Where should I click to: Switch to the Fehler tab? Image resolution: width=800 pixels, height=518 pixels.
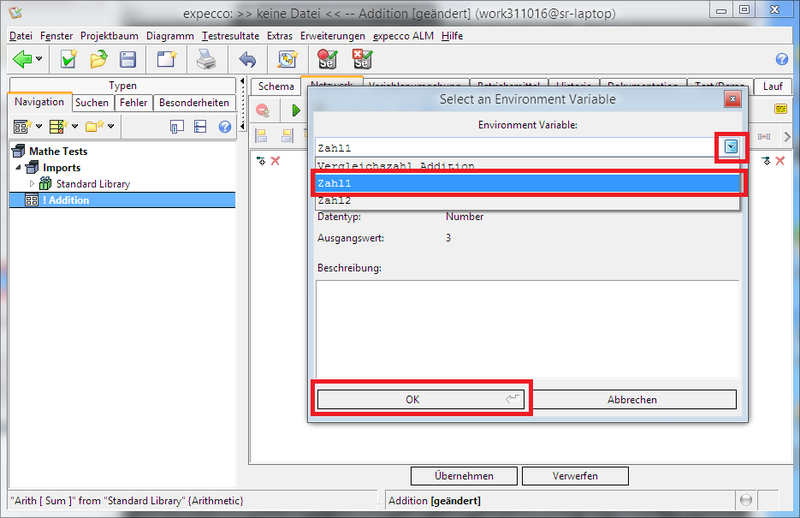(x=134, y=103)
